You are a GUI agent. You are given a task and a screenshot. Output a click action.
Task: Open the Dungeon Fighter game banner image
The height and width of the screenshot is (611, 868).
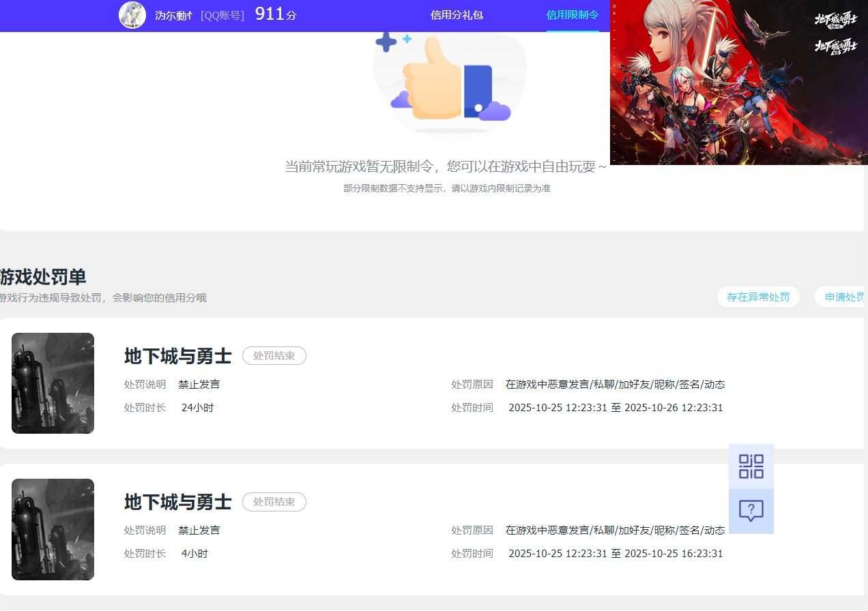(739, 83)
